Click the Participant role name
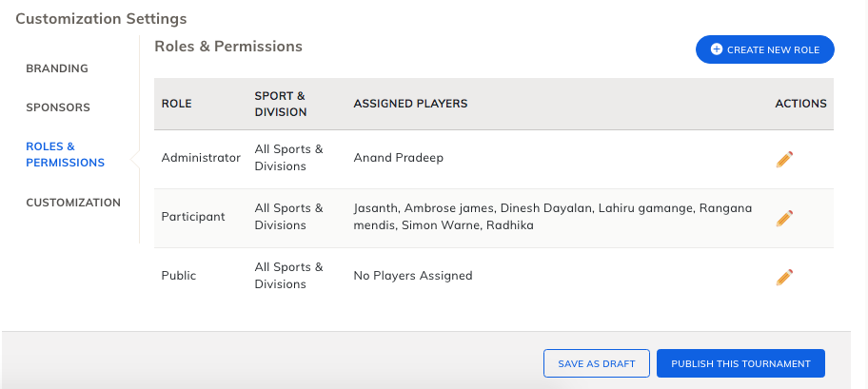The height and width of the screenshot is (389, 868). (193, 217)
